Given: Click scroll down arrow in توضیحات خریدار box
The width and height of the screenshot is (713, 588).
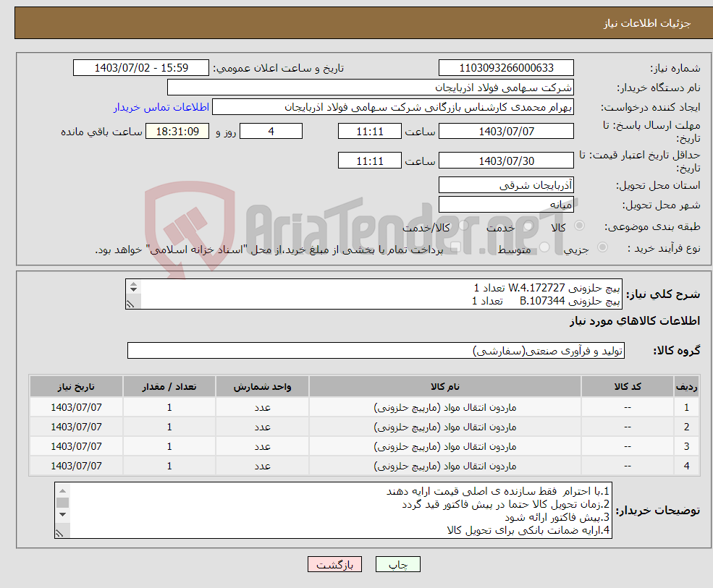Looking at the screenshot, I should coord(62,514).
